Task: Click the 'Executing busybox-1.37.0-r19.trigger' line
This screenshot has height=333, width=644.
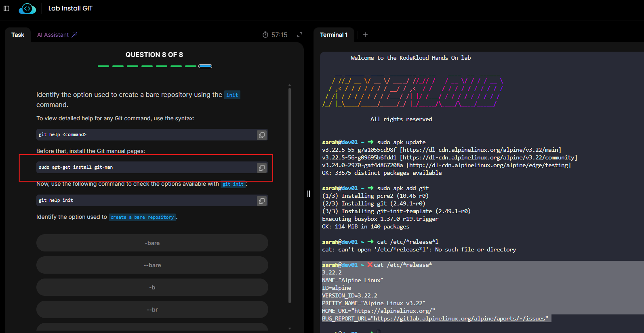Action: [x=380, y=219]
